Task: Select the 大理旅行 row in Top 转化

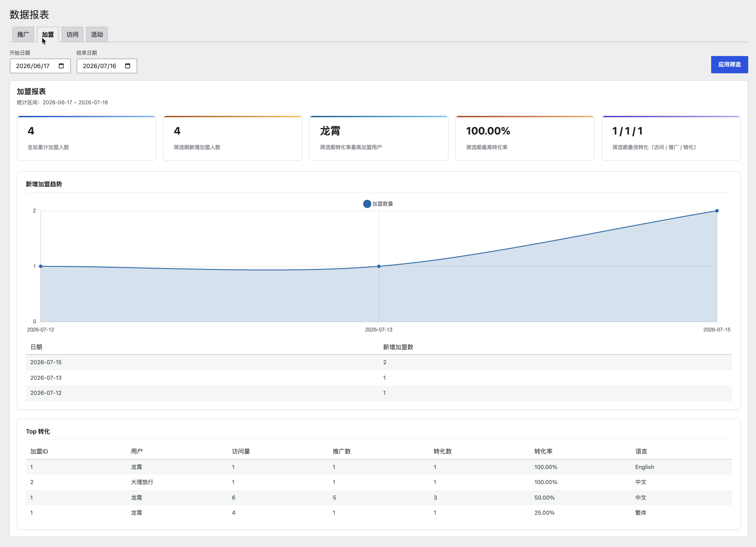Action: (379, 482)
